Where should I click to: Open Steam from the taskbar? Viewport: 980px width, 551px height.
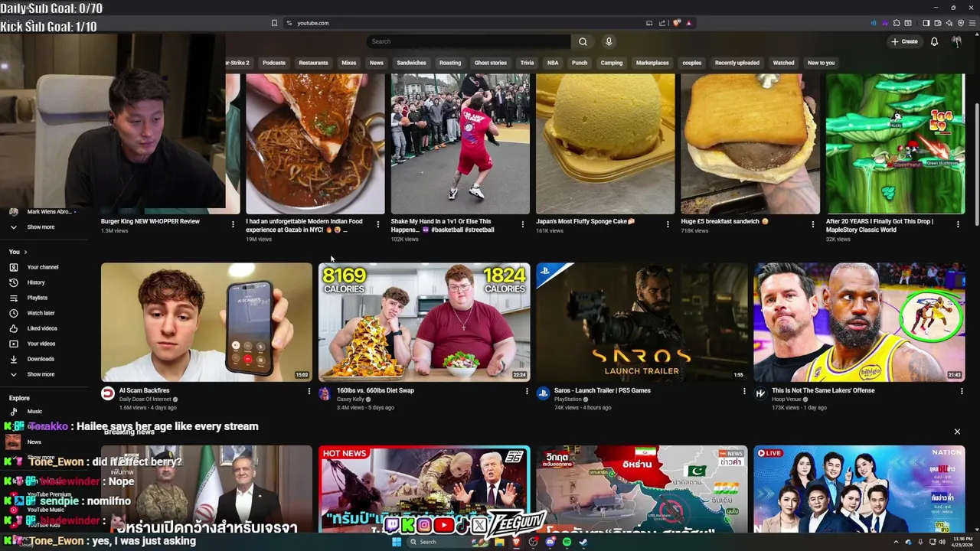pyautogui.click(x=583, y=542)
